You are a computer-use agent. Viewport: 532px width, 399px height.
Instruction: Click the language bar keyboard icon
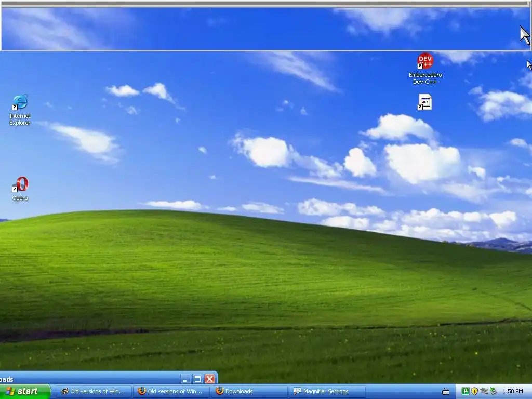(446, 392)
